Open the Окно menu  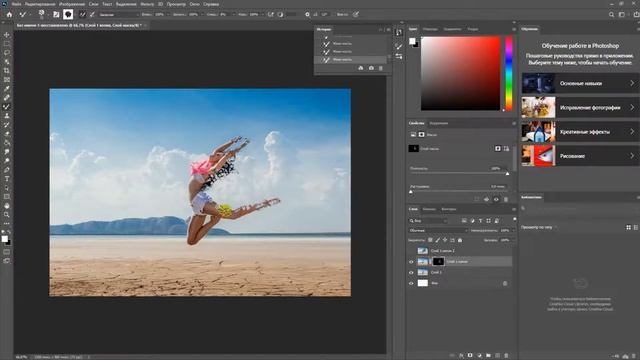click(194, 4)
